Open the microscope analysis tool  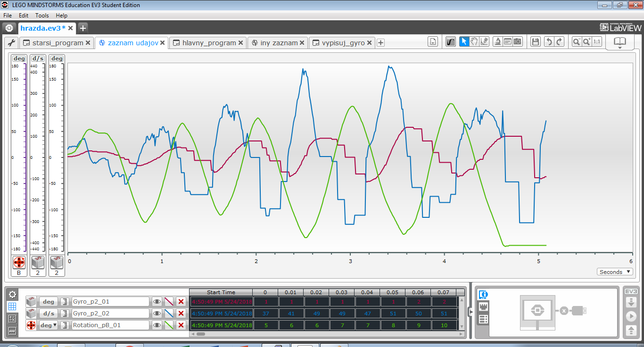click(497, 42)
